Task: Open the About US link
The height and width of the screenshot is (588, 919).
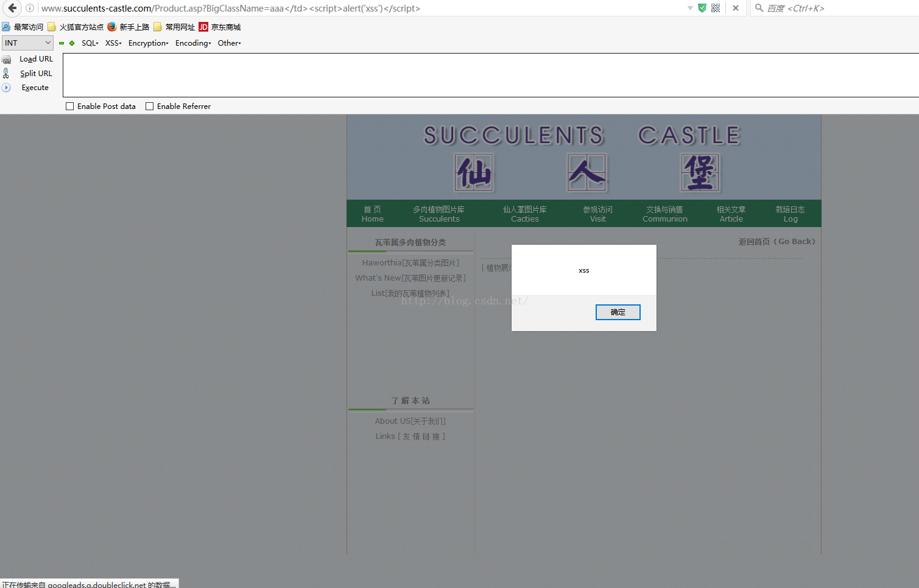Action: click(410, 421)
